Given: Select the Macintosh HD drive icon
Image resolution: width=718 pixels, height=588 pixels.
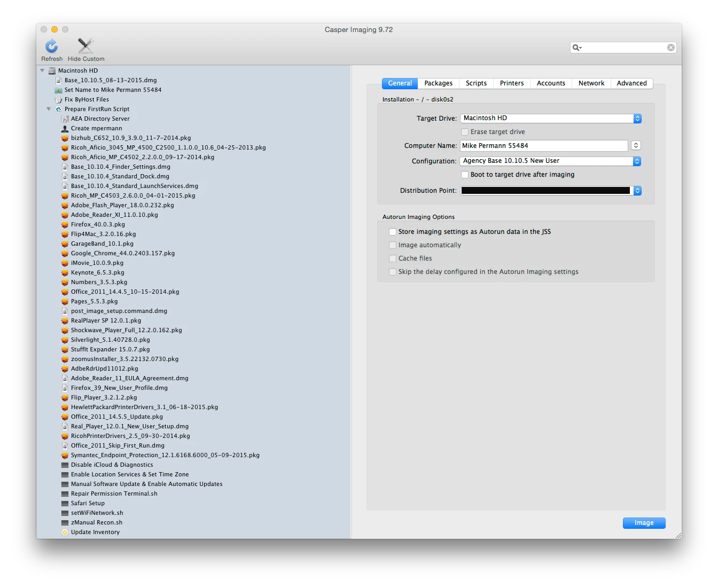Looking at the screenshot, I should pyautogui.click(x=52, y=70).
